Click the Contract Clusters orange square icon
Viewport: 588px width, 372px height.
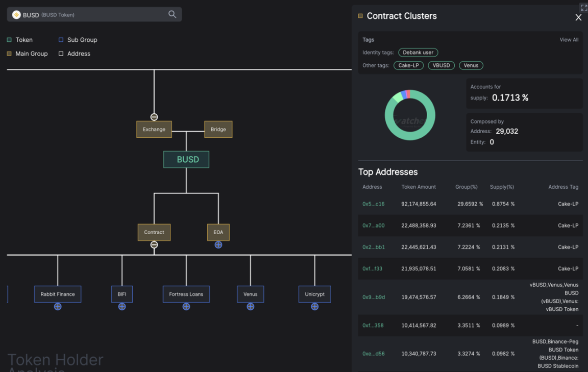(x=360, y=16)
